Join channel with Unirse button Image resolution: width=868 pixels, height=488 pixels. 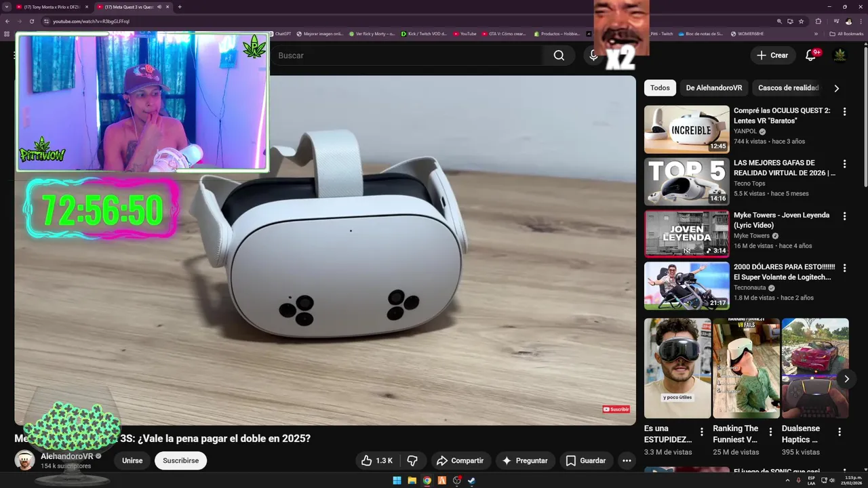(132, 461)
